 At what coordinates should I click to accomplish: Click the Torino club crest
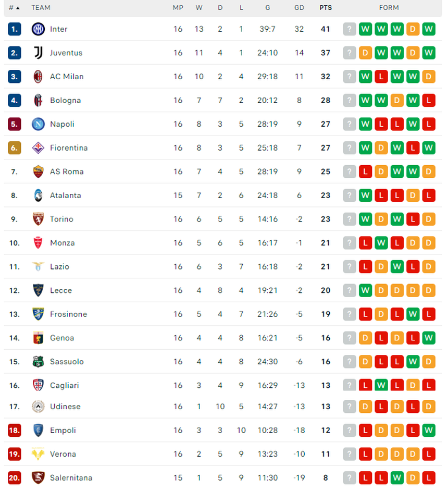point(38,219)
